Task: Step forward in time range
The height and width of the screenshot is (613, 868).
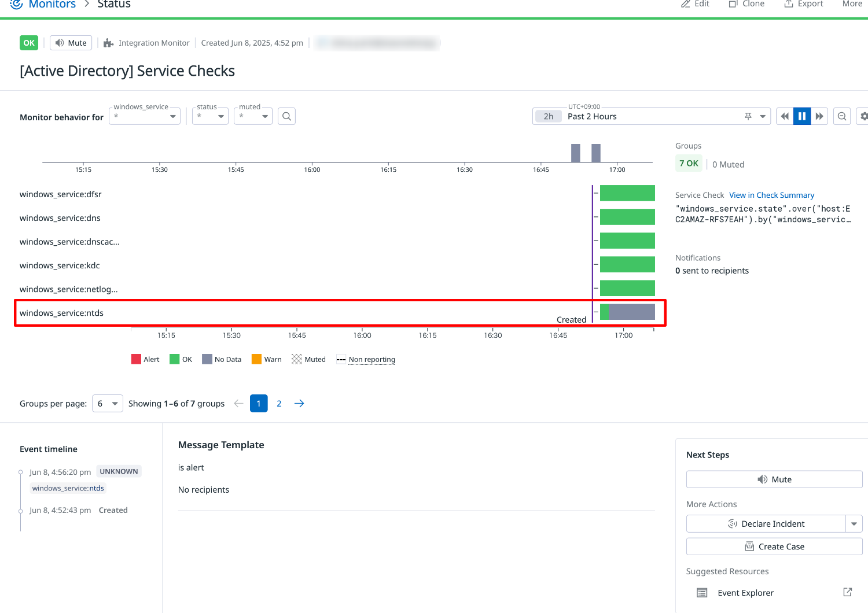Action: 819,116
